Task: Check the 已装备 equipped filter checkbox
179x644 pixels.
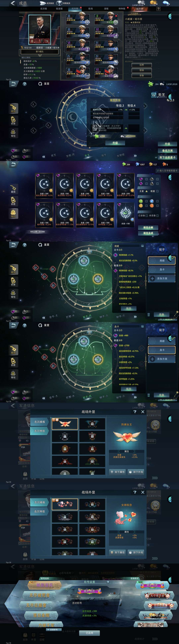Action: pyautogui.click(x=147, y=215)
